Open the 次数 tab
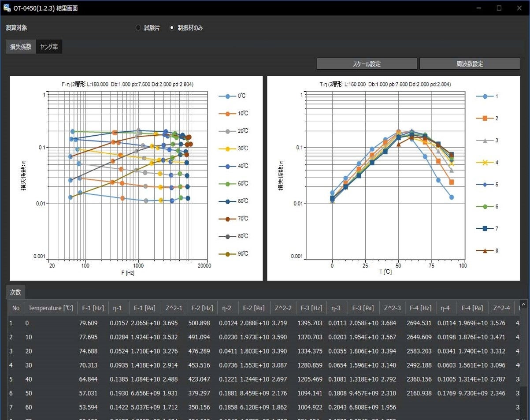Viewport: 530px width, 420px height. (16, 292)
